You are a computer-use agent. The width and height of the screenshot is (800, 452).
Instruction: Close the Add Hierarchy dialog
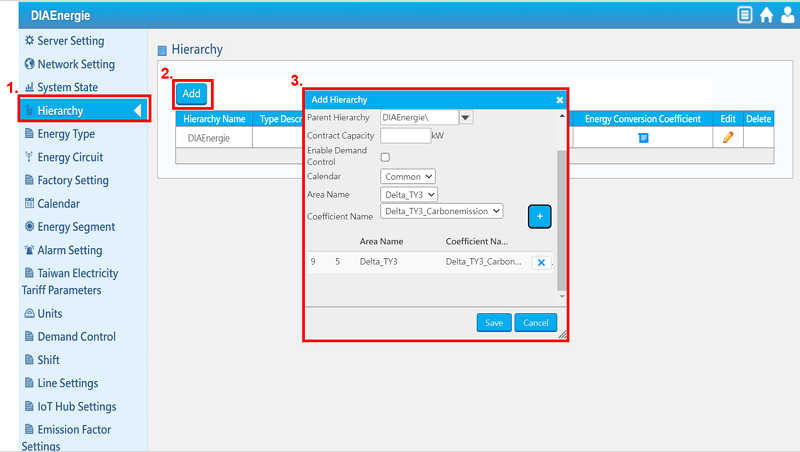(560, 100)
